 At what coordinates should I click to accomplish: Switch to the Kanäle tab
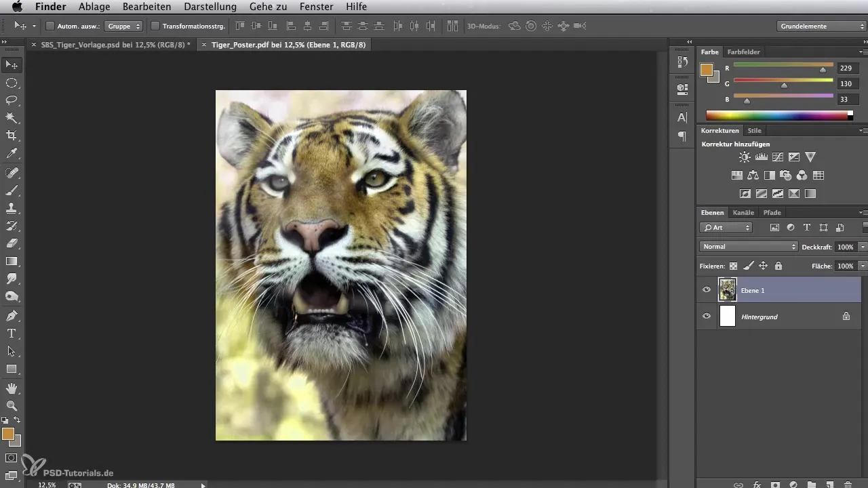click(x=743, y=213)
